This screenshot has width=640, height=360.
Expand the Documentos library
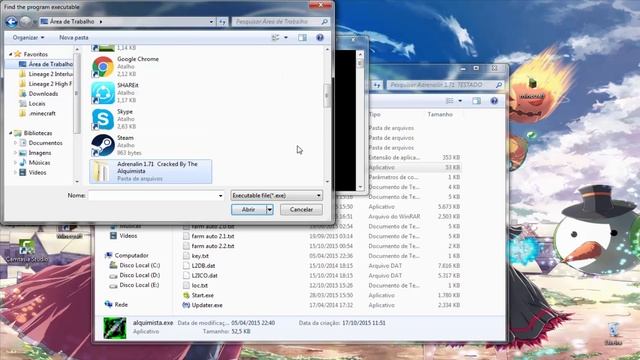pos(16,143)
